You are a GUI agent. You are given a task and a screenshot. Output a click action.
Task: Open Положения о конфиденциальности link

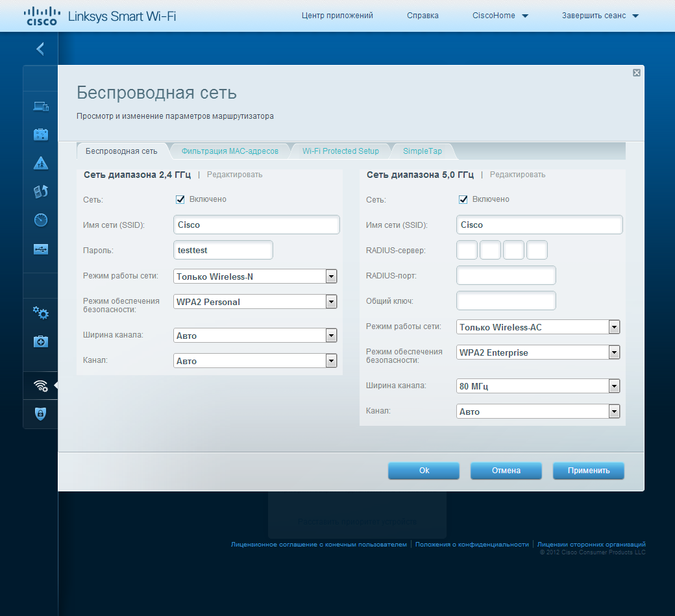click(472, 545)
